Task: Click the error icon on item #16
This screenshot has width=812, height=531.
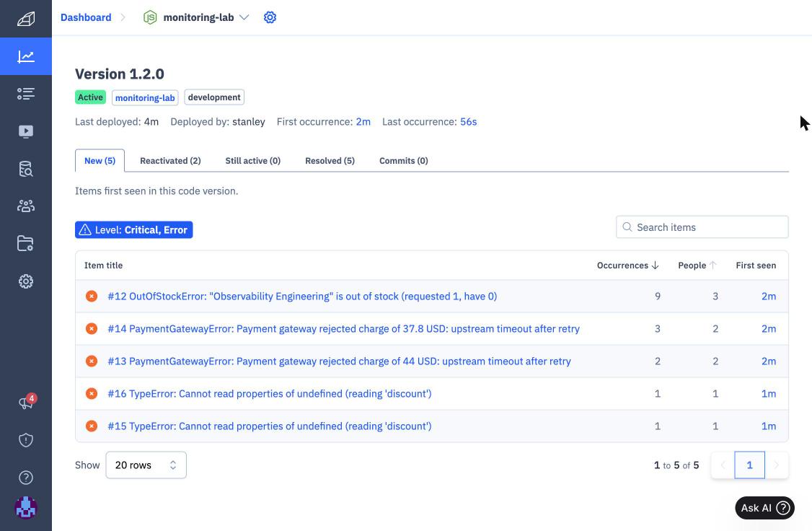Action: tap(92, 394)
